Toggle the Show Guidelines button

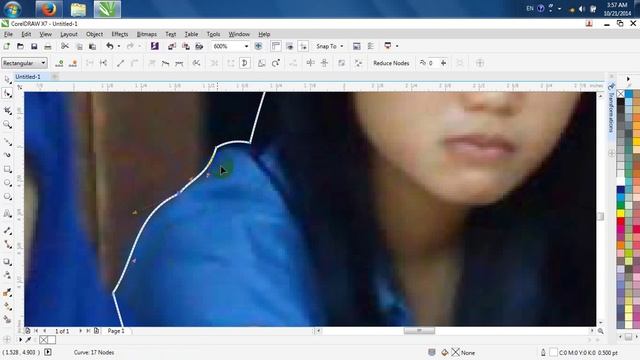pyautogui.click(x=303, y=46)
